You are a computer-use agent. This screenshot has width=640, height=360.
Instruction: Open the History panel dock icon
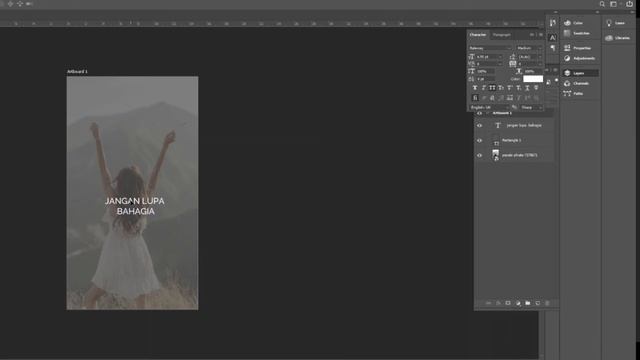click(x=552, y=23)
